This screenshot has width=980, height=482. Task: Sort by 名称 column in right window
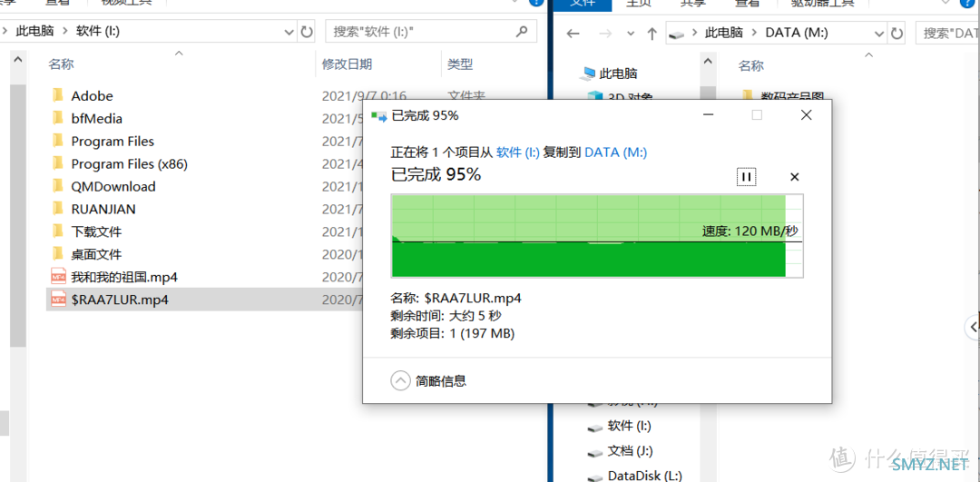750,65
